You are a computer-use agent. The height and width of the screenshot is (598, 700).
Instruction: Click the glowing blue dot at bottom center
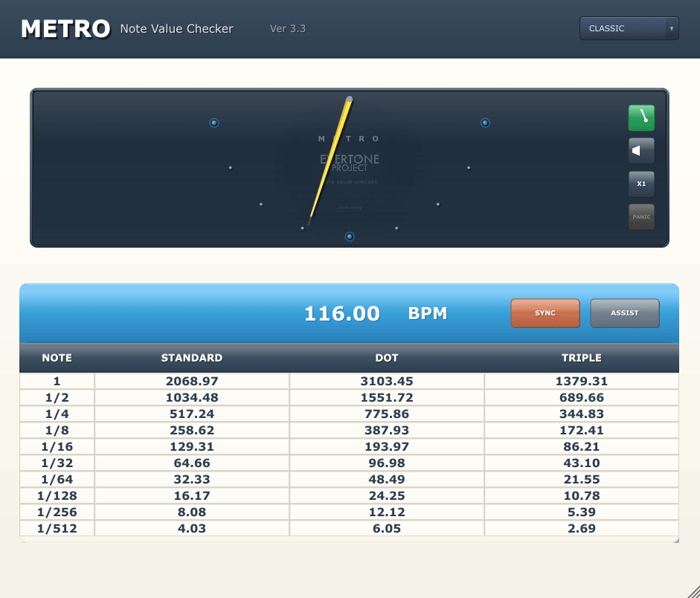(x=350, y=237)
